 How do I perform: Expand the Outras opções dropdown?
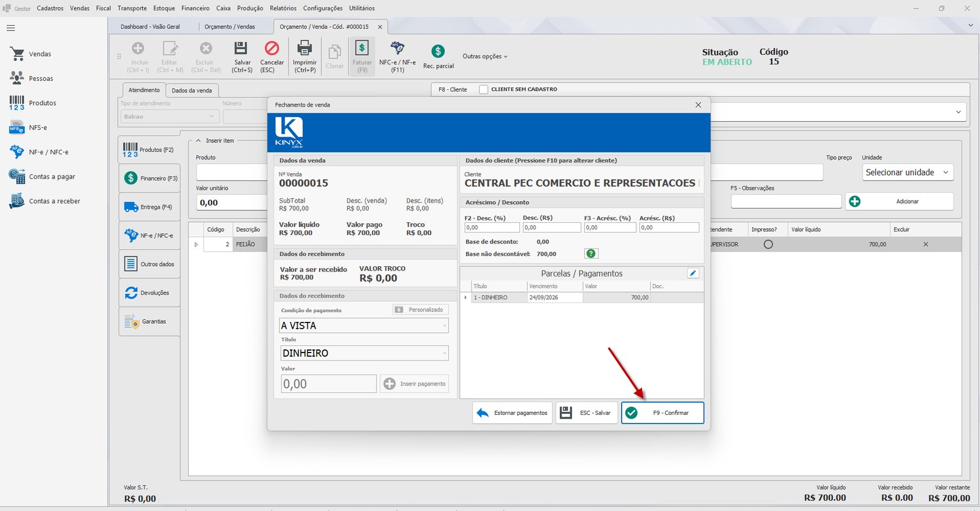click(x=485, y=56)
